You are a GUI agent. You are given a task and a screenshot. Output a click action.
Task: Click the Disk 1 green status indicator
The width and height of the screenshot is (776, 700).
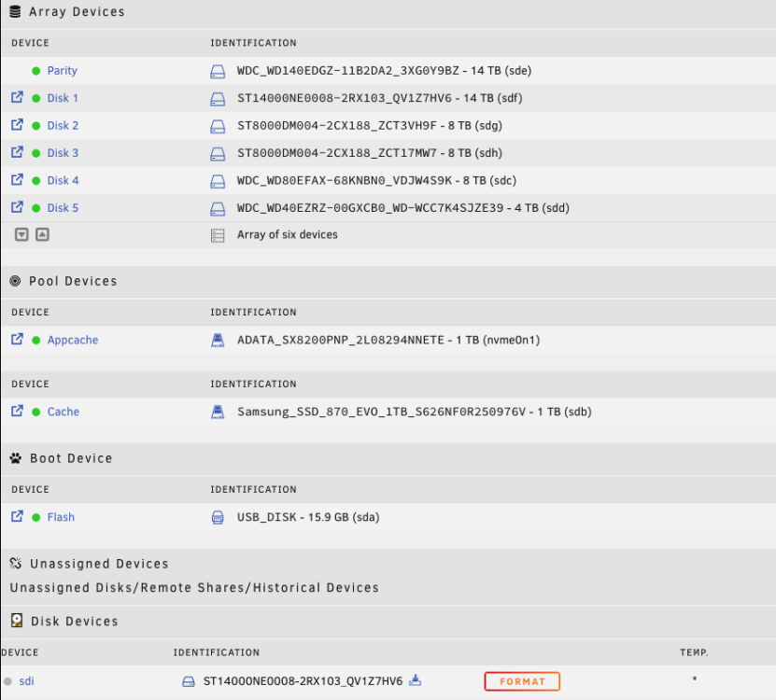click(36, 98)
